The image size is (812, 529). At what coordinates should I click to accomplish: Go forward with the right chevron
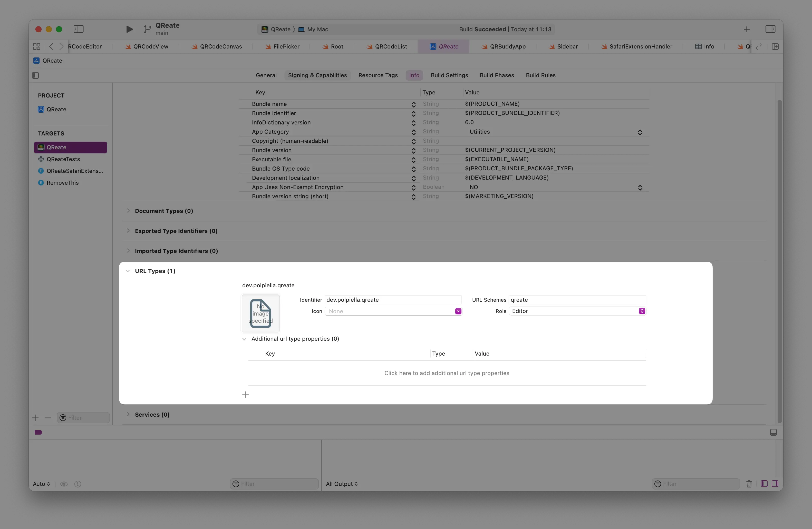[61, 46]
